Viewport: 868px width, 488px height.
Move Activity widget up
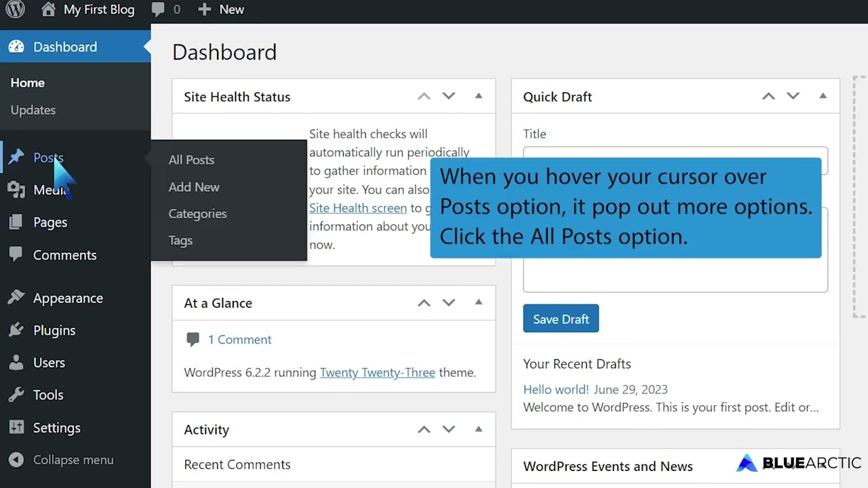point(424,429)
